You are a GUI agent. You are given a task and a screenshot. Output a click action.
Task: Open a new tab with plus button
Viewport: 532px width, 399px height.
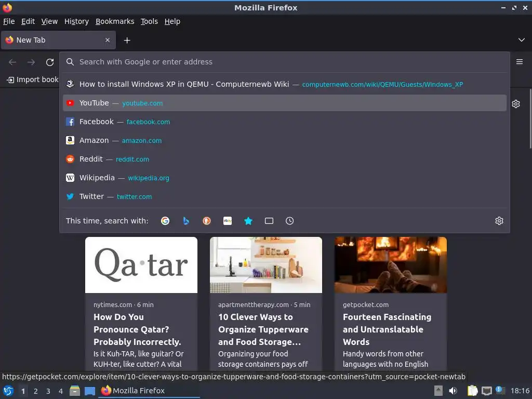coord(127,41)
